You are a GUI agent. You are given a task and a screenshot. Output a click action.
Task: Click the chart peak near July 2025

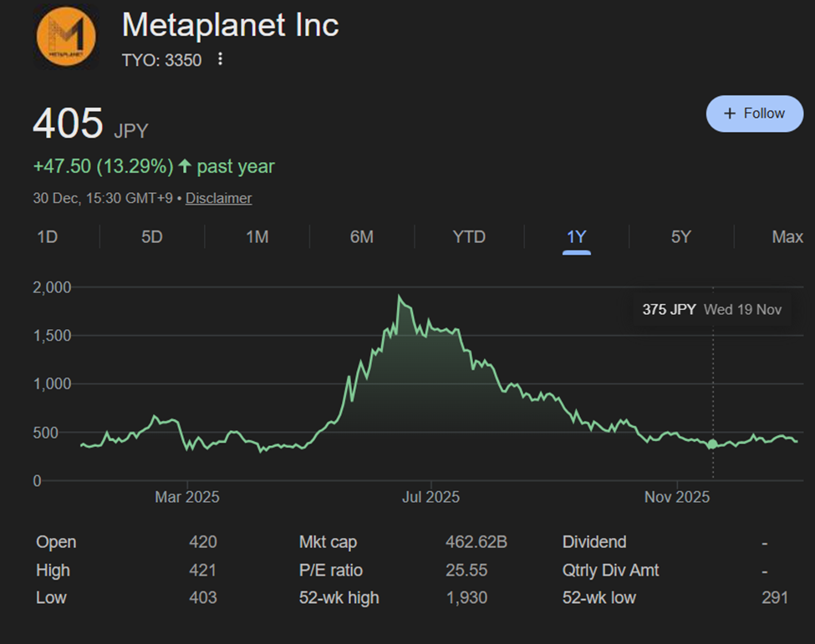coord(400,297)
